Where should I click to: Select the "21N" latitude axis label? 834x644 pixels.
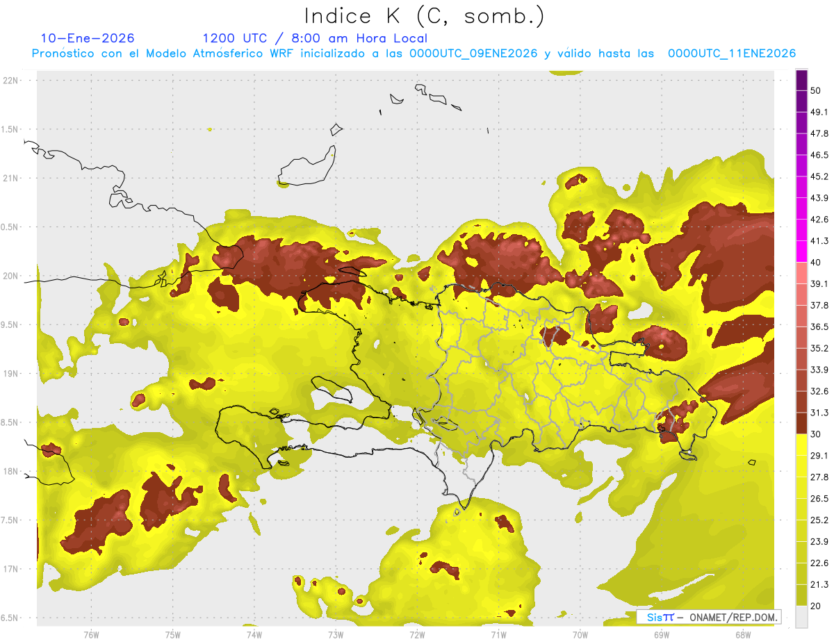pyautogui.click(x=11, y=178)
